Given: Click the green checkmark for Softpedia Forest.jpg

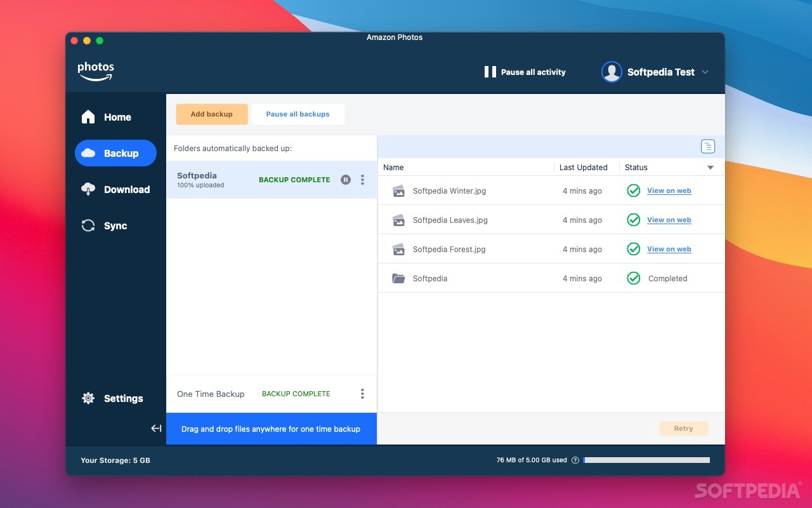Looking at the screenshot, I should 634,249.
